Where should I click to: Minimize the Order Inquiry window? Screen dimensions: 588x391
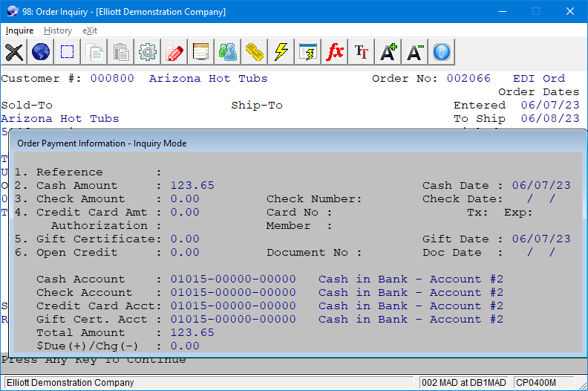pos(503,11)
